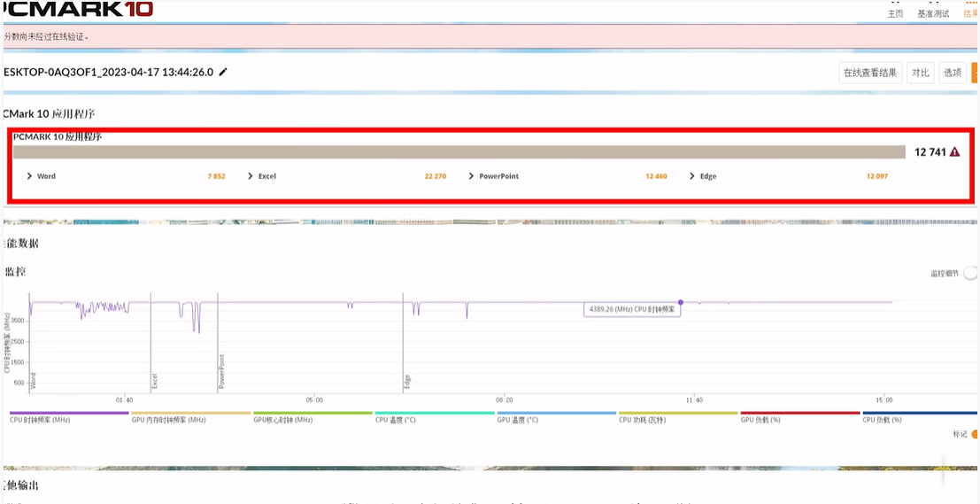Open the 主页 tab
980x504 pixels.
896,14
